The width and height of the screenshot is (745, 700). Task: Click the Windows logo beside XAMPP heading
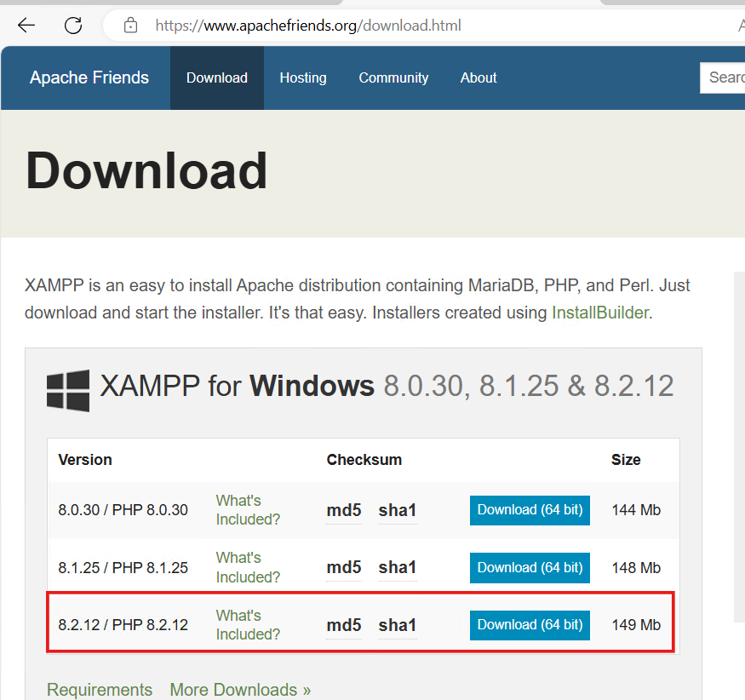[x=68, y=390]
